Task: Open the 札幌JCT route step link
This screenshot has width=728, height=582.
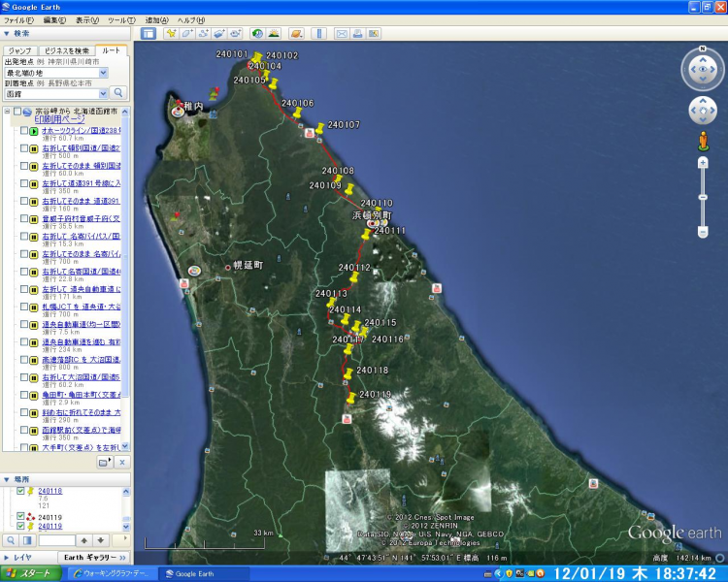Action: pyautogui.click(x=82, y=307)
